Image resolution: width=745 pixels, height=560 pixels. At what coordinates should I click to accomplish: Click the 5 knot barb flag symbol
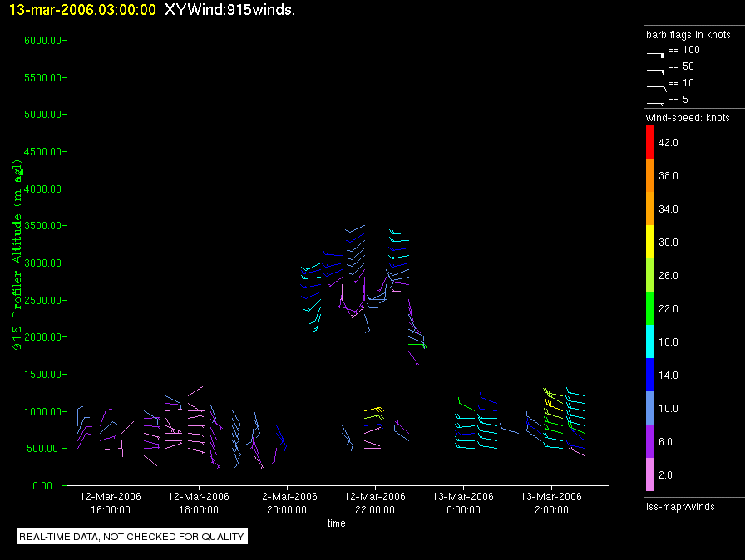pyautogui.click(x=656, y=104)
